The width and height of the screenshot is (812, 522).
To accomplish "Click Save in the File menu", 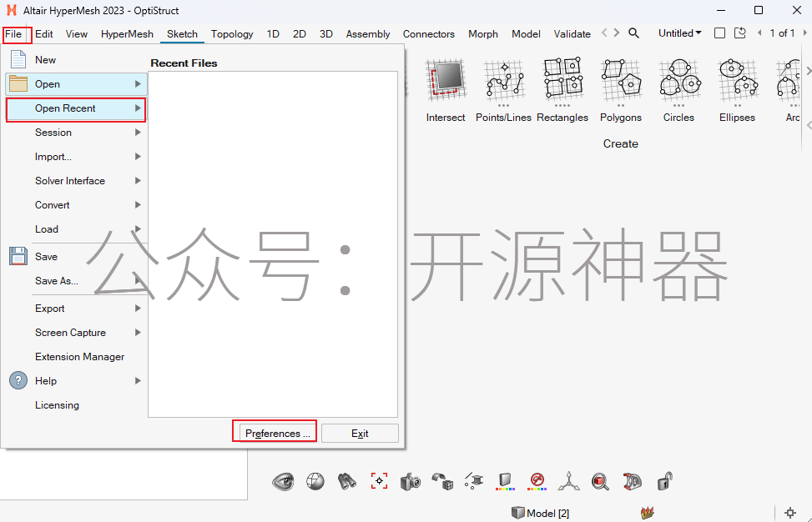I will click(x=76, y=257).
